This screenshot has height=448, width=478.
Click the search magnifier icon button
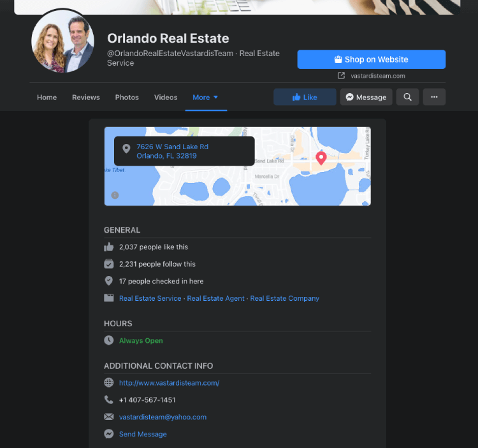[407, 97]
